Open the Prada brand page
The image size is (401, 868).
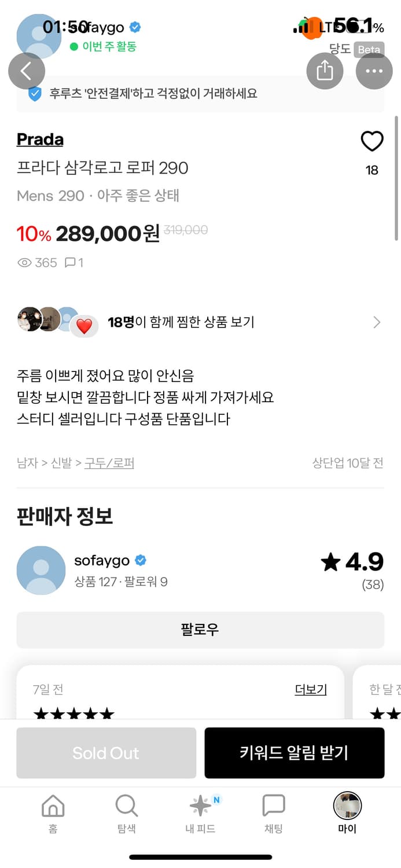39,139
